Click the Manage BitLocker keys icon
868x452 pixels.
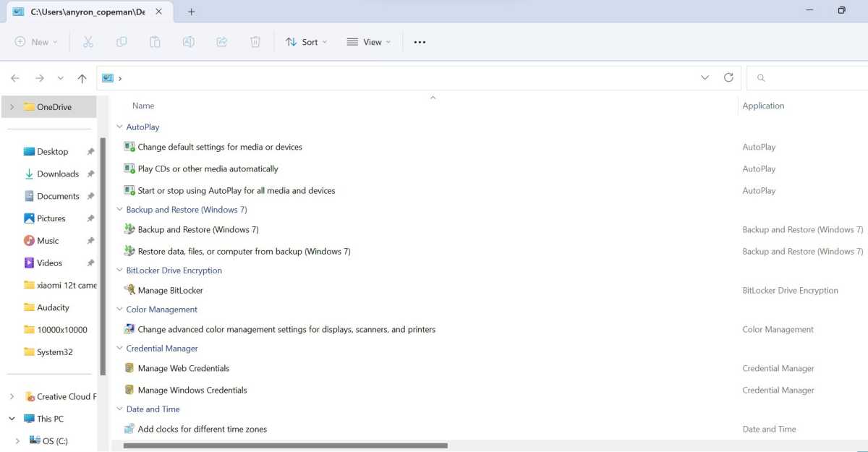pos(129,290)
